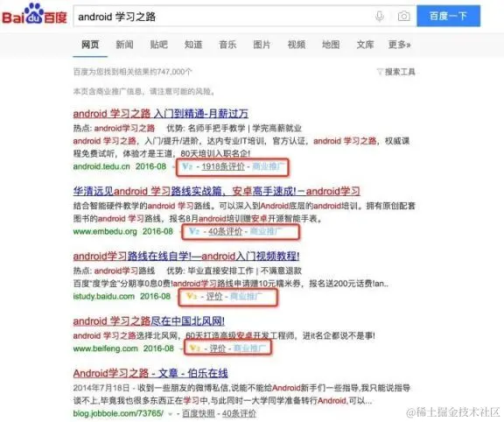Open 百度快照 for the jobbole result
Image resolution: width=504 pixels, height=422 pixels.
pos(199,413)
